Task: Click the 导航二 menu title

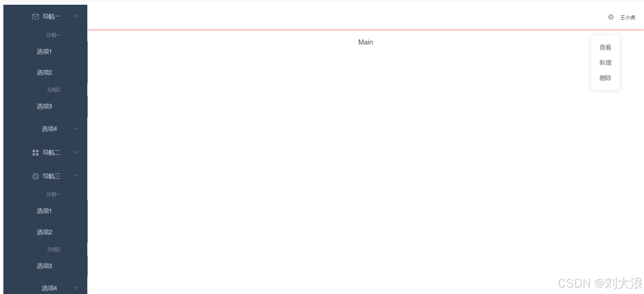Action: [x=52, y=153]
